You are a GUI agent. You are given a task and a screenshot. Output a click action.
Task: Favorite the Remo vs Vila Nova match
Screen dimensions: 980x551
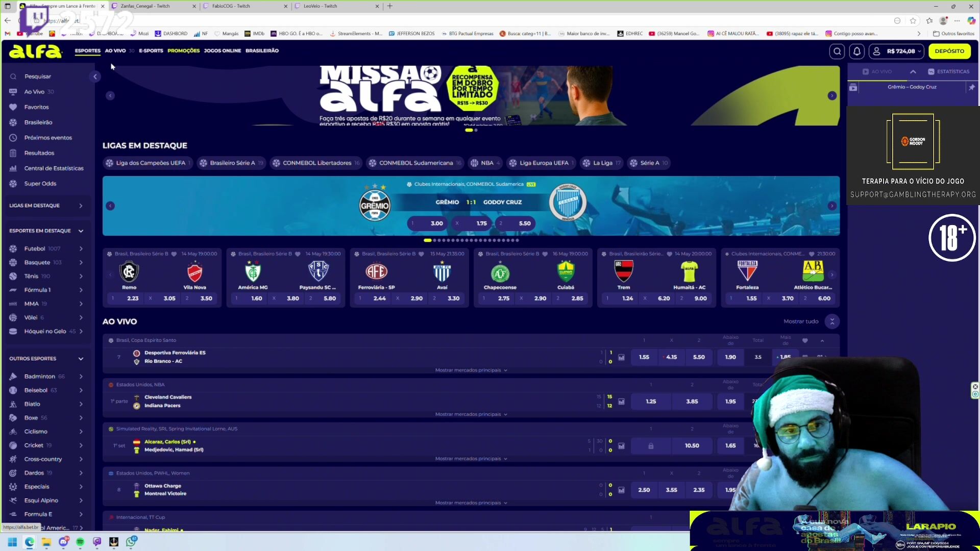coord(174,254)
